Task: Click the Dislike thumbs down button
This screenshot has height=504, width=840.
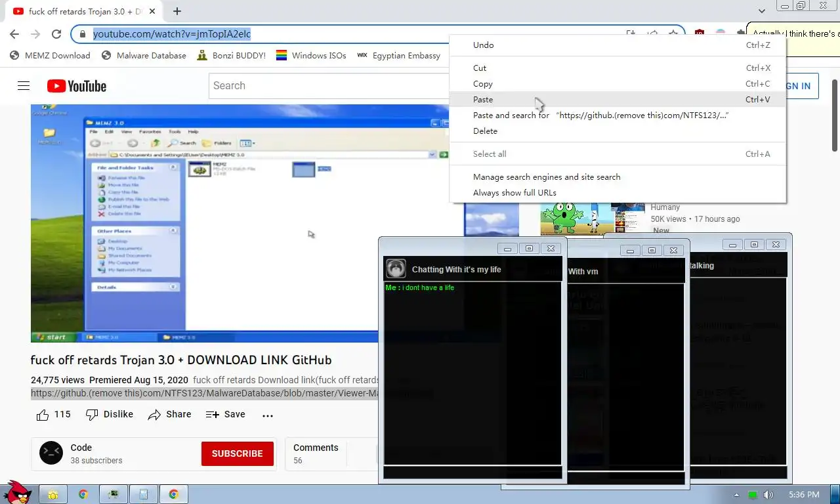Action: coord(109,415)
